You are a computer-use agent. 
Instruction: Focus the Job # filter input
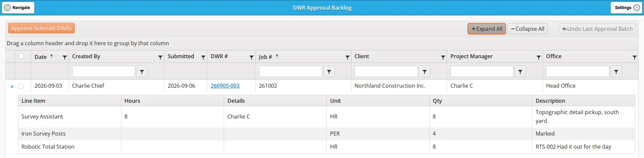(x=290, y=71)
